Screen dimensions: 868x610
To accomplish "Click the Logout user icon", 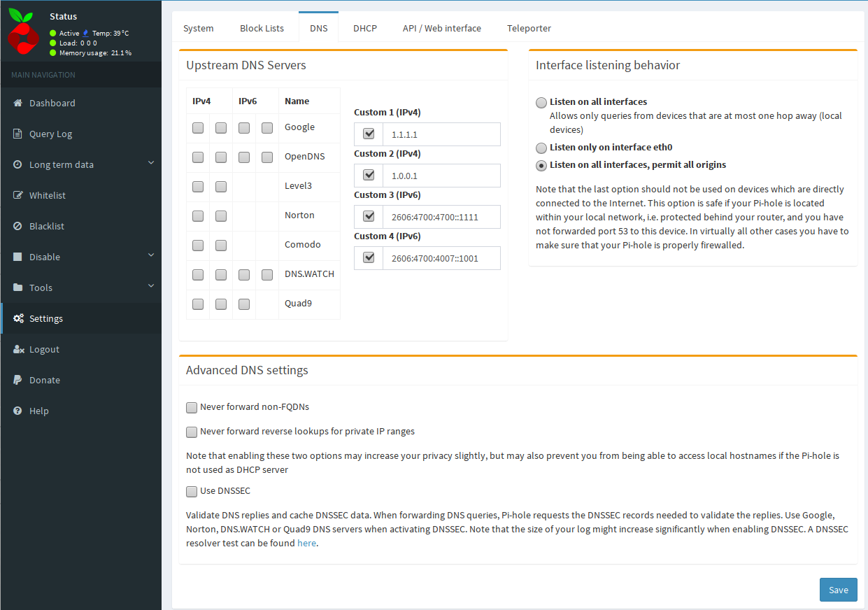I will 18,349.
